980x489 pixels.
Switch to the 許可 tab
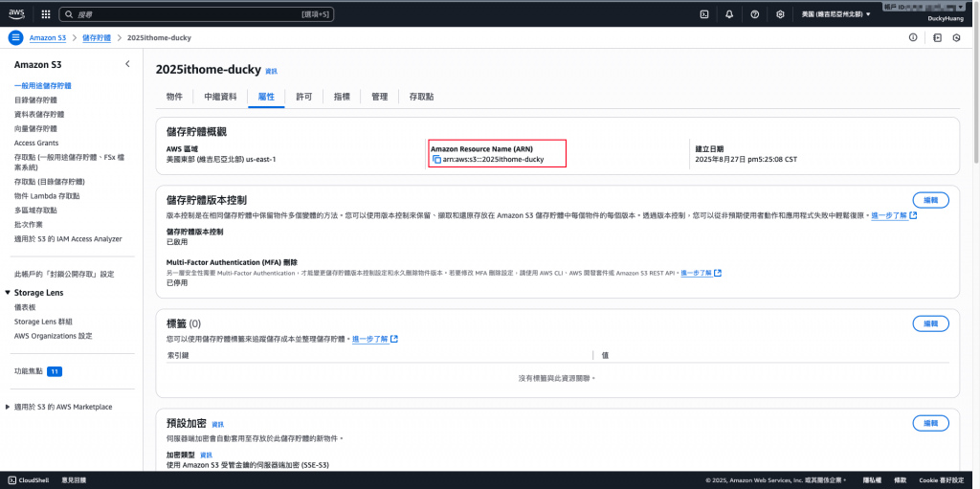pos(304,97)
